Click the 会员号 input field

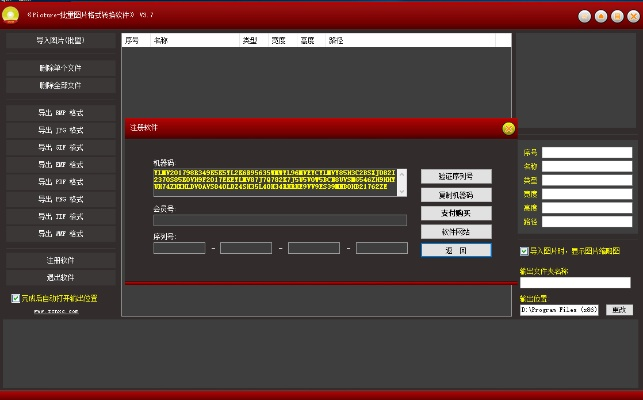coord(279,220)
